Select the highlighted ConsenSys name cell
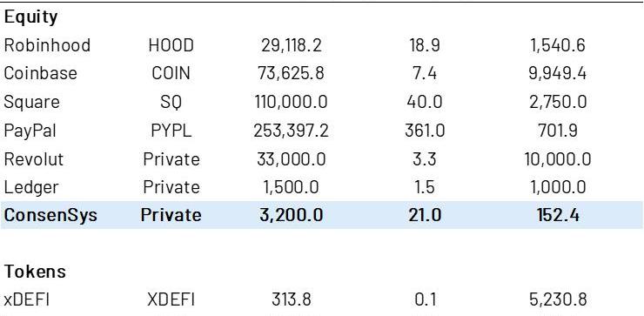644x316 pixels. click(50, 215)
